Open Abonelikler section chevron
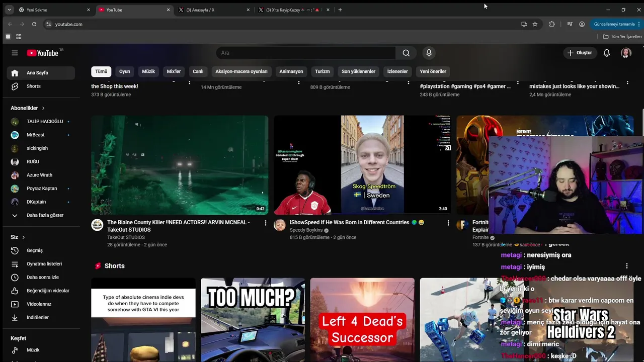Viewport: 644px width, 362px height. (x=43, y=108)
